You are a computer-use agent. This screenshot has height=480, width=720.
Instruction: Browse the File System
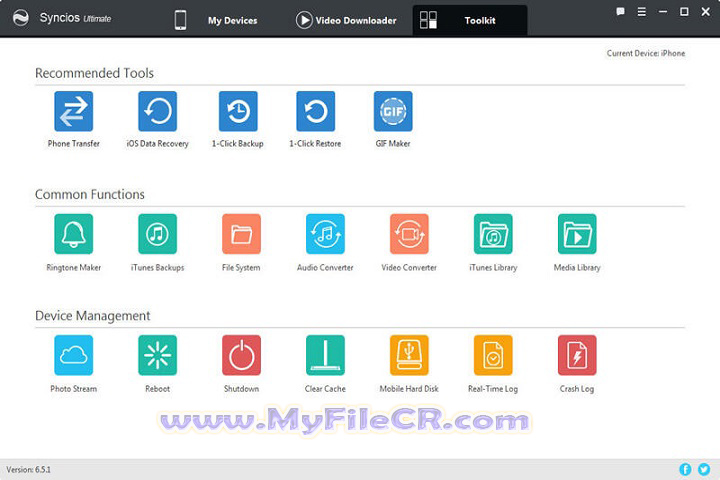(x=242, y=234)
